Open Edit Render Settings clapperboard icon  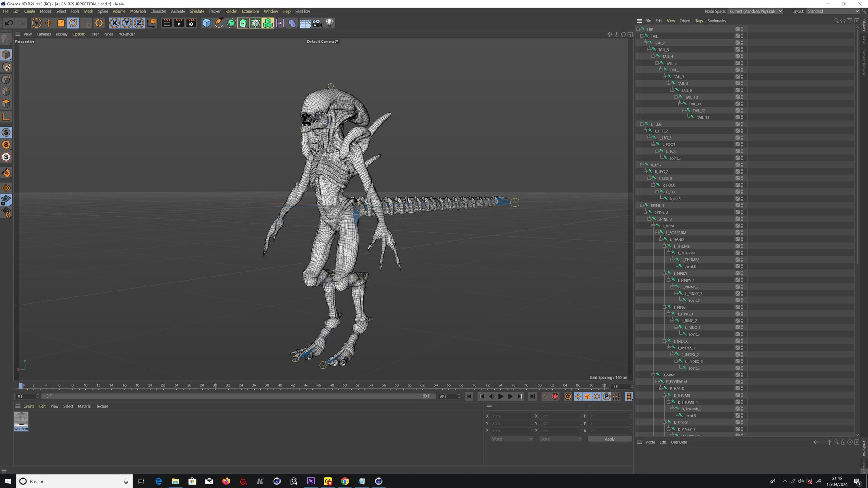191,23
